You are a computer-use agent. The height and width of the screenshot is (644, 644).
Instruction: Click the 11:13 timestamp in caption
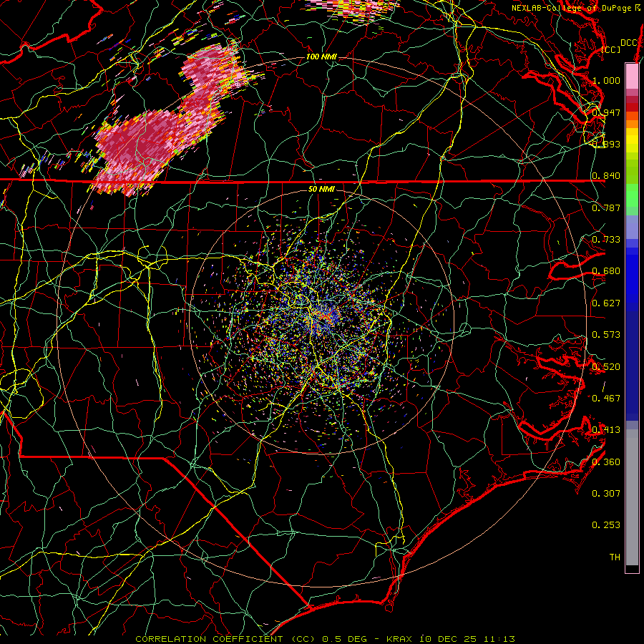pyautogui.click(x=499, y=639)
